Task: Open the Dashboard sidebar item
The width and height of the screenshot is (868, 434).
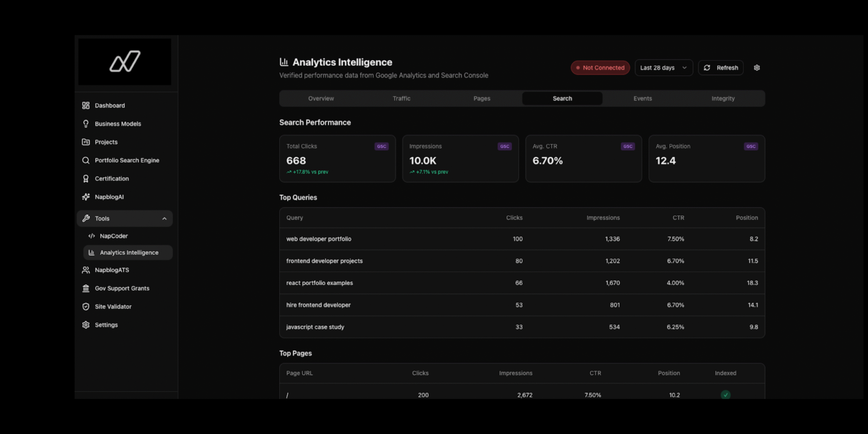Action: pyautogui.click(x=110, y=105)
